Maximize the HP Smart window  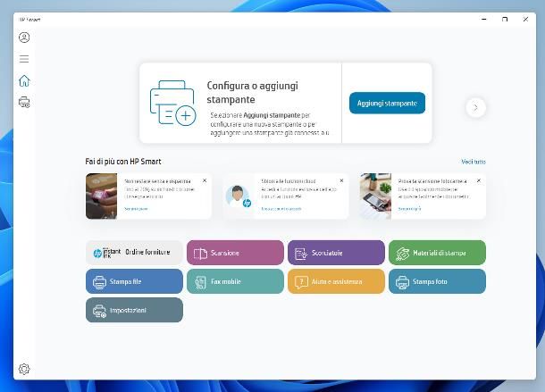point(505,20)
